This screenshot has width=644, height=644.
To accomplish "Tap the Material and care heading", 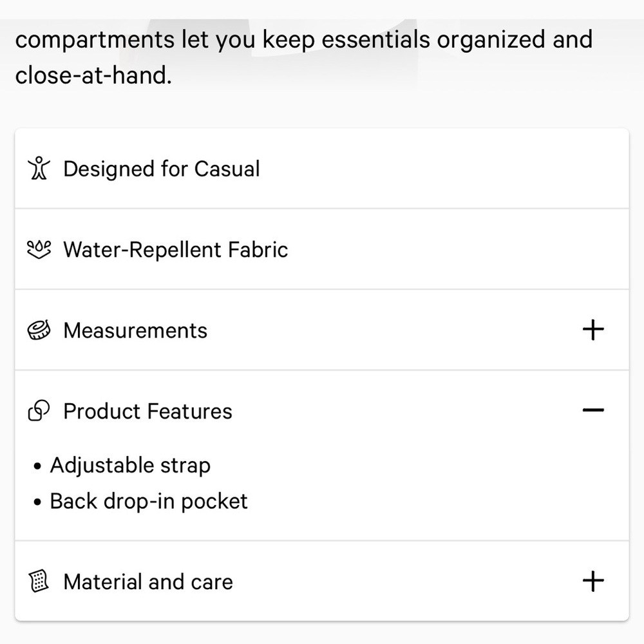I will coord(148,582).
